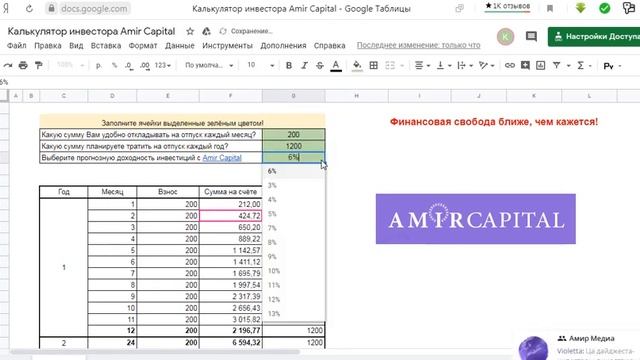Image resolution: width=640 pixels, height=360 pixels.
Task: Open the last change history link
Action: point(418,45)
